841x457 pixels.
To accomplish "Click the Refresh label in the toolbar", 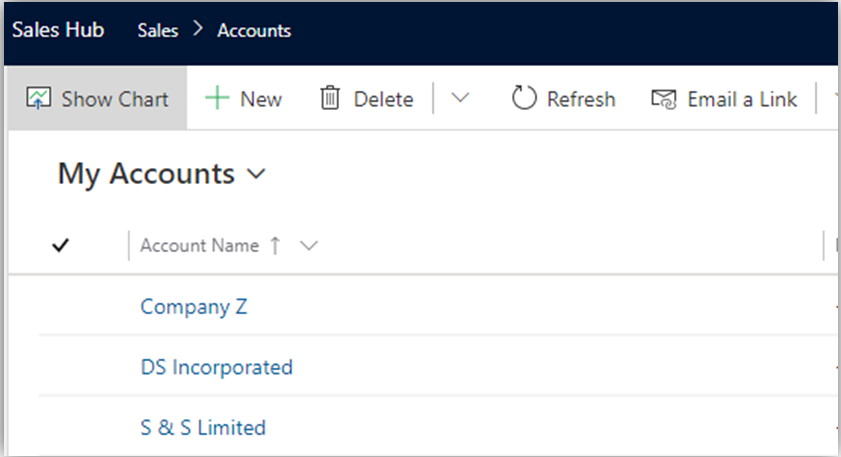I will tap(581, 99).
